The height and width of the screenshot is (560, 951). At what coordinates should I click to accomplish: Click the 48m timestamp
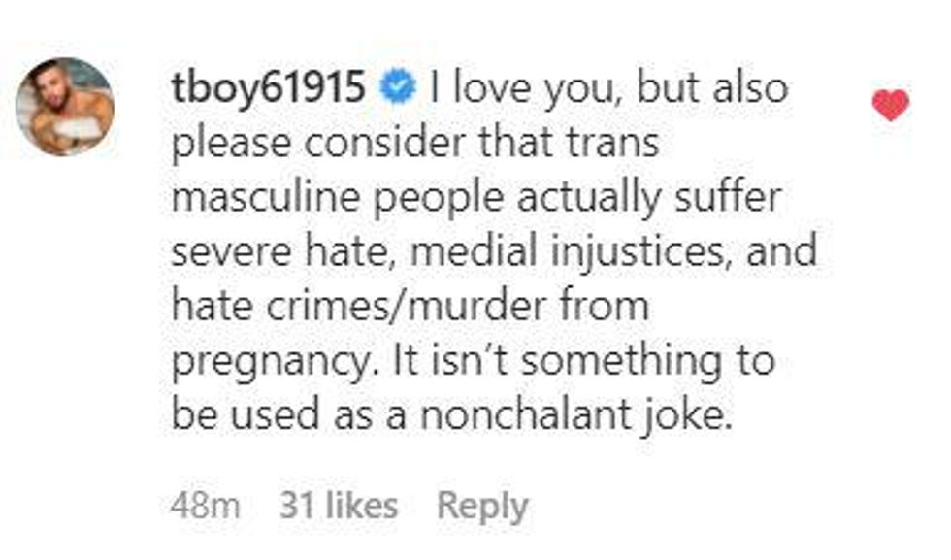206,506
